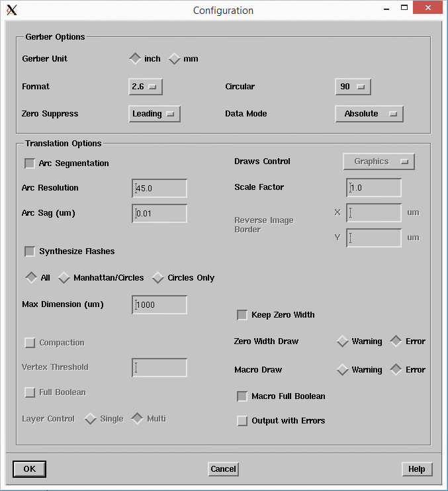
Task: Toggle the Synthesize Flashes checkbox
Action: coord(30,251)
